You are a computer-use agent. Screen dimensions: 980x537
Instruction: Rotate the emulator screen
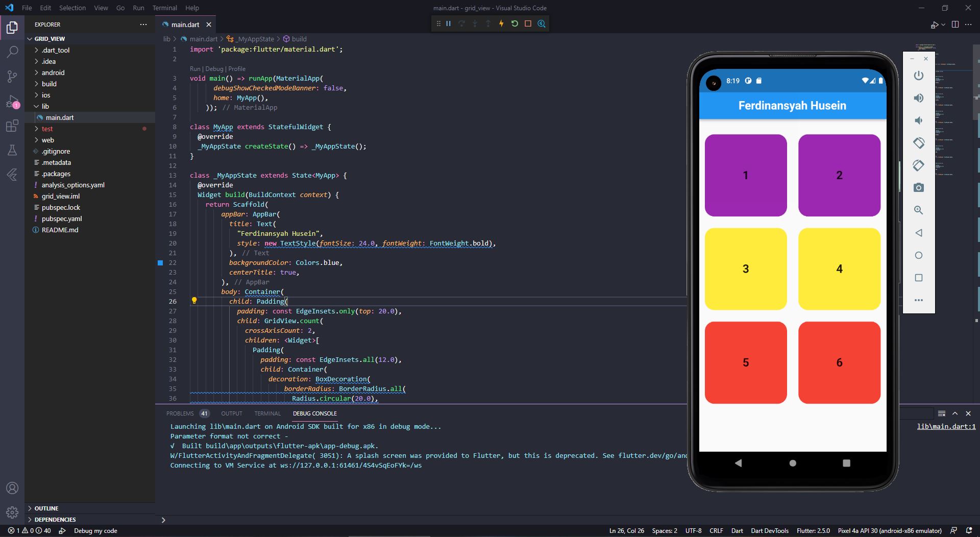pos(919,143)
